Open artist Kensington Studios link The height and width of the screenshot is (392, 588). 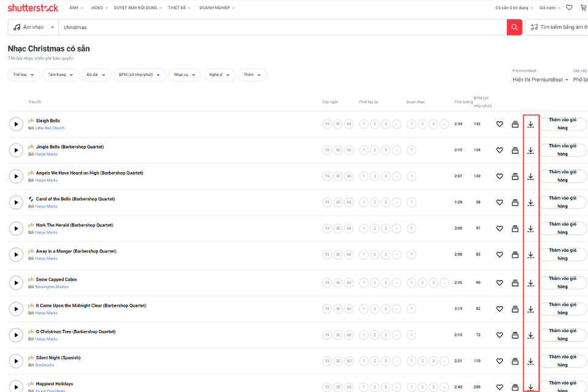pos(51,287)
